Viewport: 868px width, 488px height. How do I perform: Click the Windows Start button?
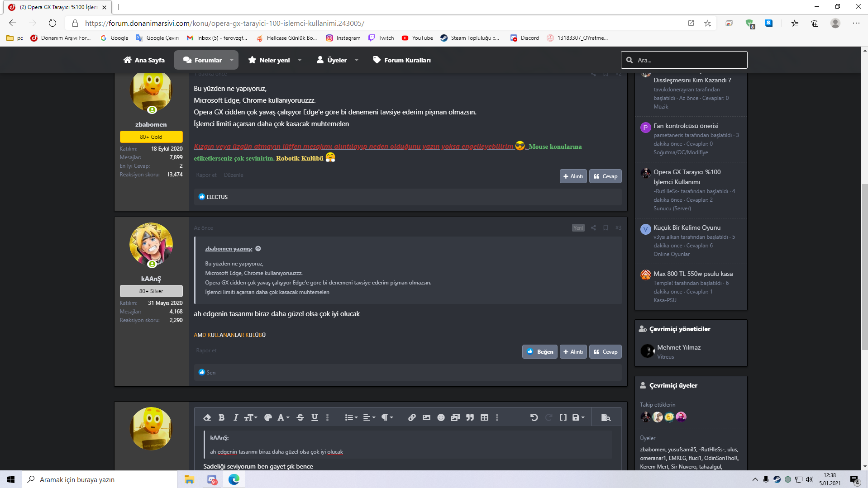coord(11,479)
